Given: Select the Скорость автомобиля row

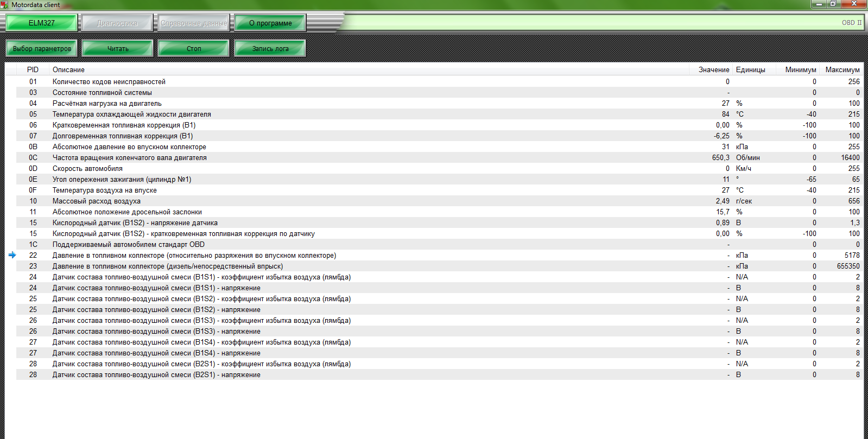Looking at the screenshot, I should [440, 168].
